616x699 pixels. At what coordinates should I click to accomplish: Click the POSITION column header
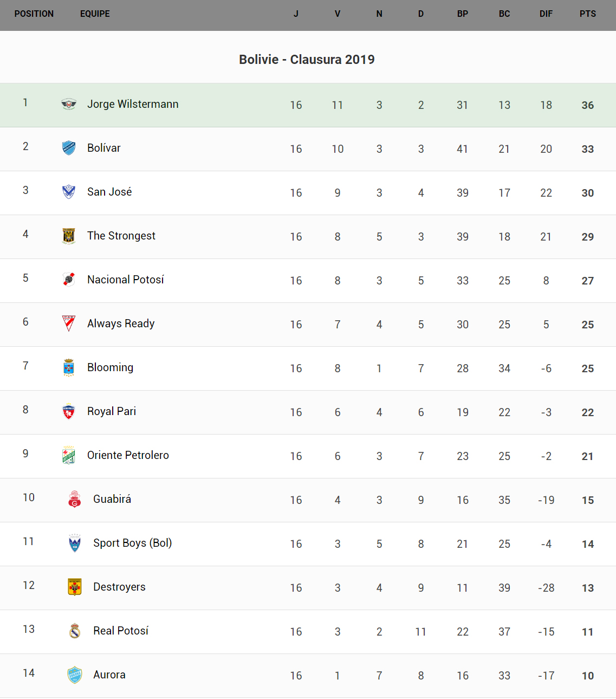(34, 14)
